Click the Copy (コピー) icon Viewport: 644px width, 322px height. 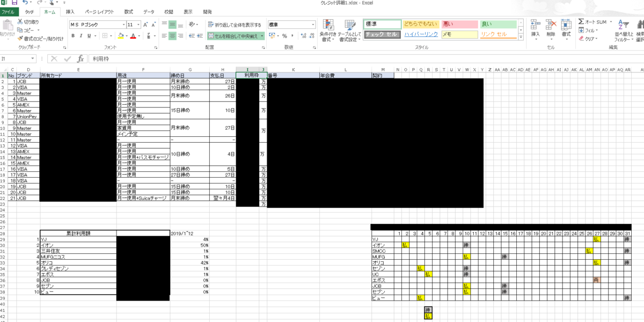(20, 30)
